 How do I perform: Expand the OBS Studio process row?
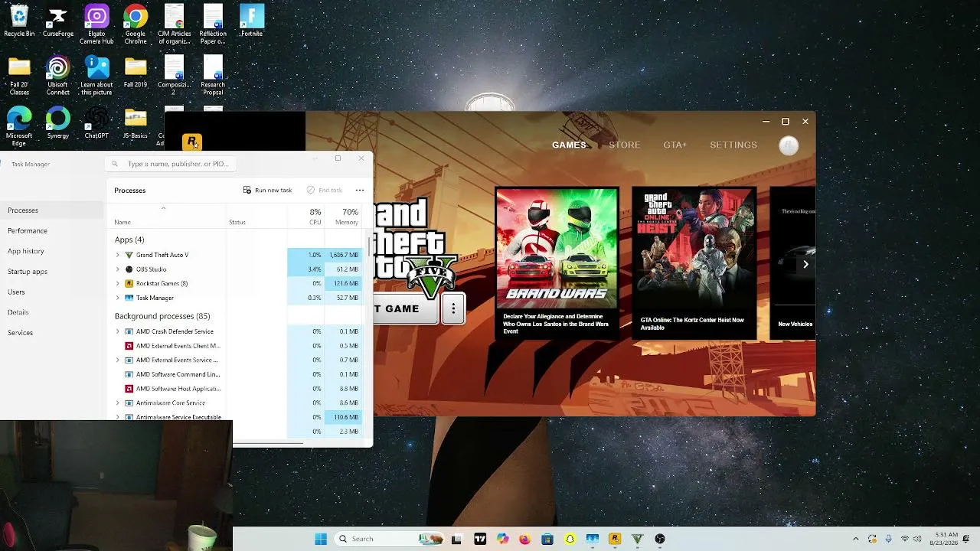[118, 269]
